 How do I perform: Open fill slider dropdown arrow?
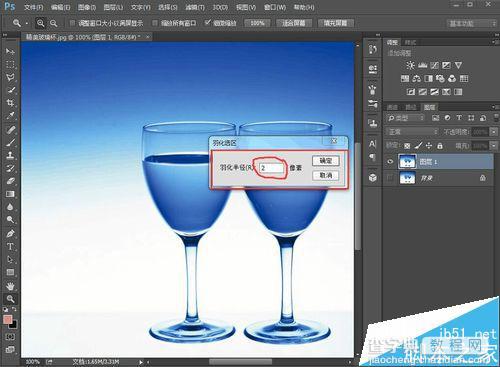(494, 146)
